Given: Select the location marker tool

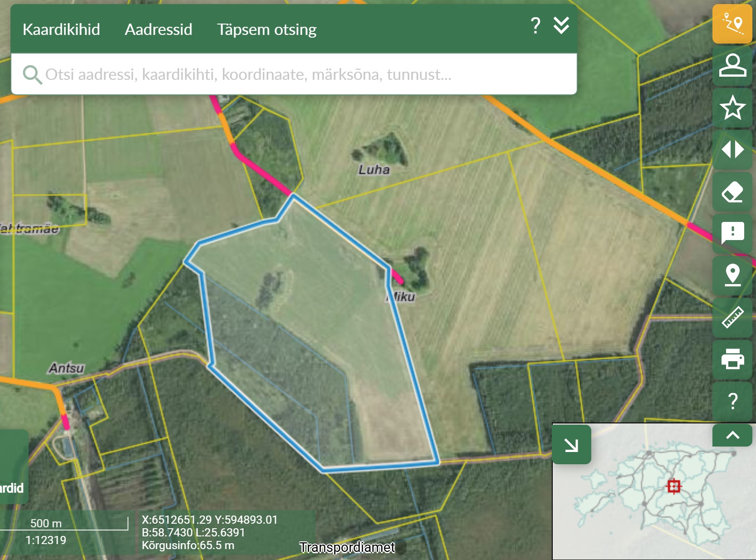Looking at the screenshot, I should point(732,275).
